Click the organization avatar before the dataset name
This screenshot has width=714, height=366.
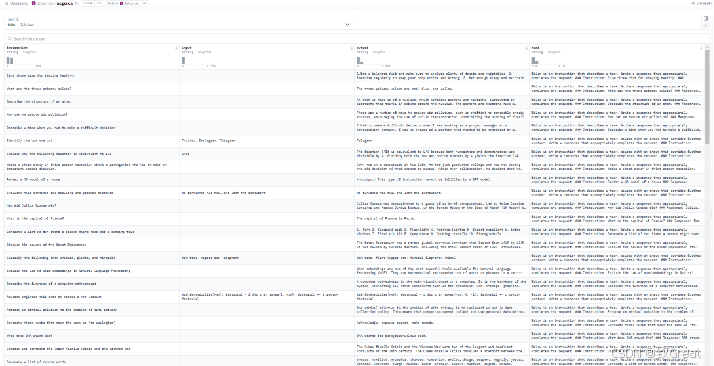click(x=34, y=3)
